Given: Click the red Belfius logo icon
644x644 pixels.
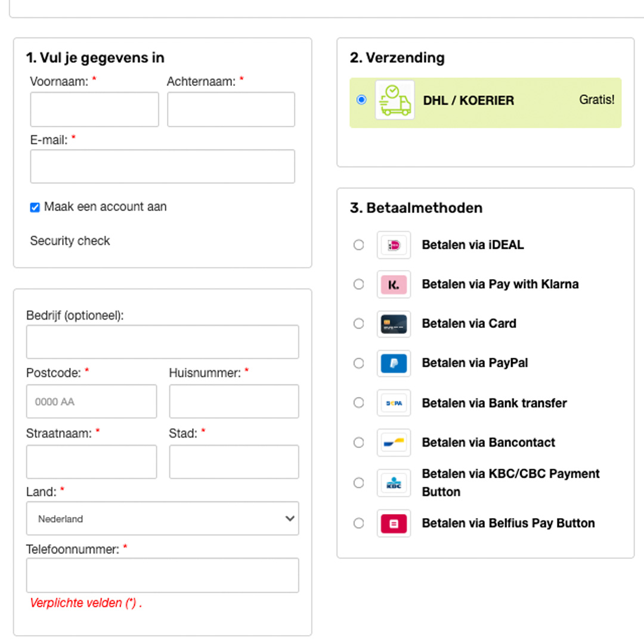Looking at the screenshot, I should point(394,524).
